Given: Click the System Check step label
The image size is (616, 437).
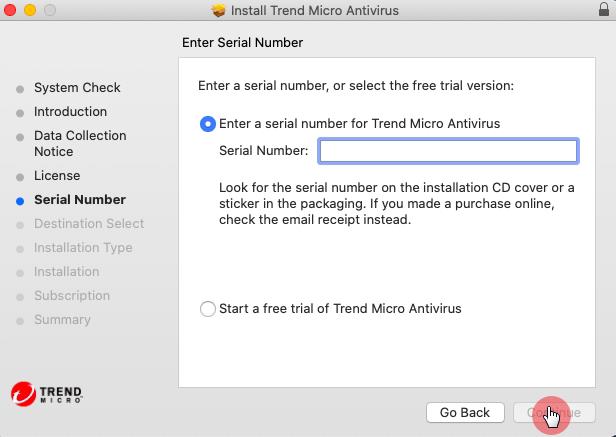Looking at the screenshot, I should (x=77, y=88).
